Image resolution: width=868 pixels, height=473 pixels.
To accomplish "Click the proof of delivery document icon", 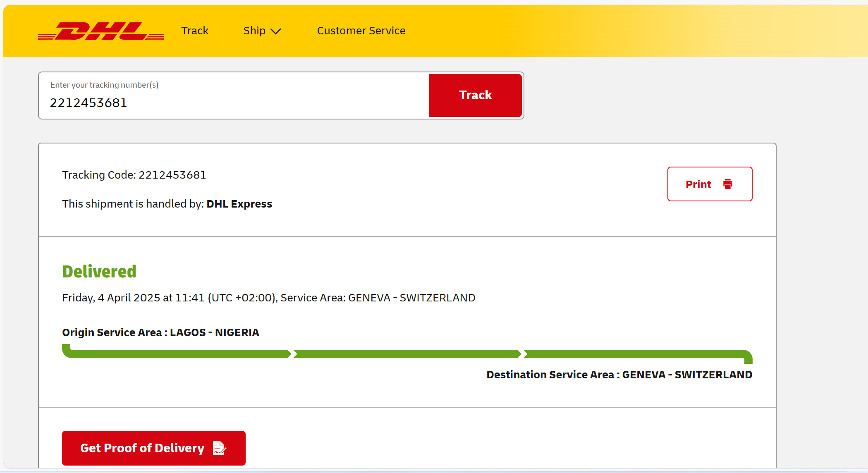I will (219, 448).
